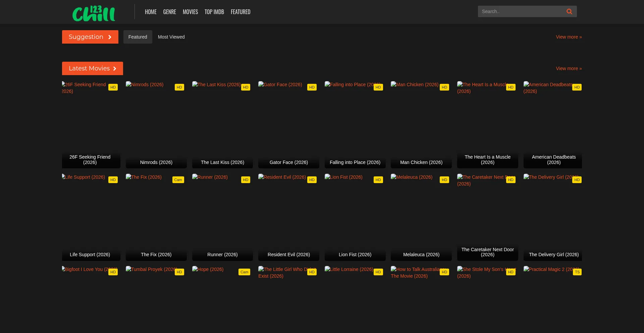Click Falling into Place (2026) caption
The height and width of the screenshot is (333, 644).
point(355,162)
